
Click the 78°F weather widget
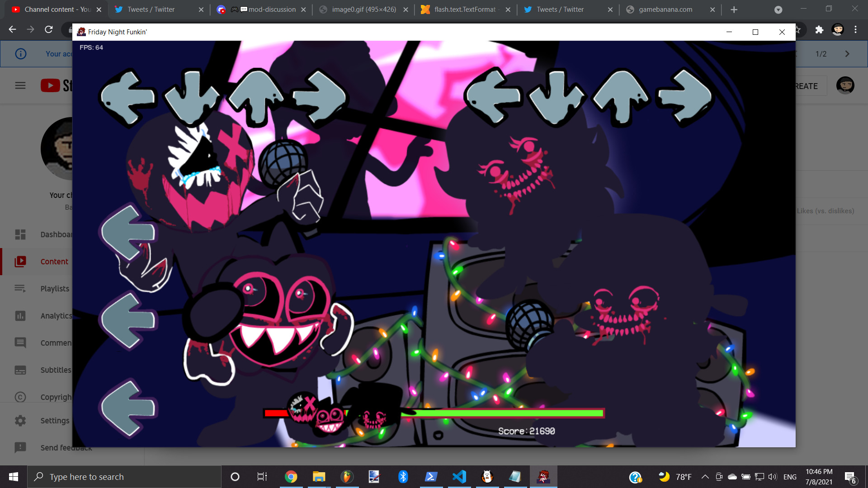pyautogui.click(x=675, y=477)
